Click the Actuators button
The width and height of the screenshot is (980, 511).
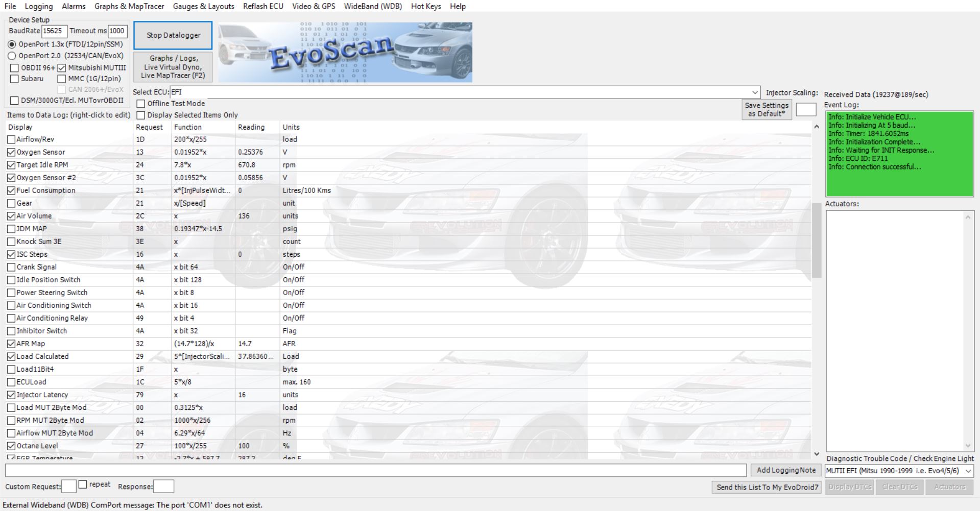[x=950, y=487]
